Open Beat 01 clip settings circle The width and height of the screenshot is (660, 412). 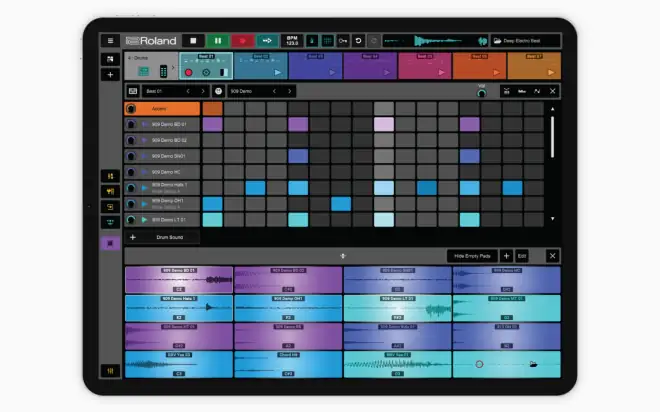coord(206,72)
